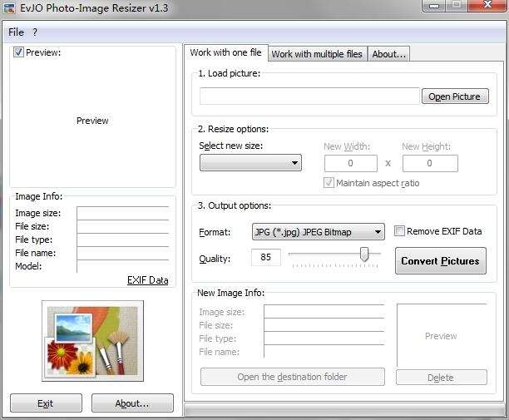Open the File menu

16,32
